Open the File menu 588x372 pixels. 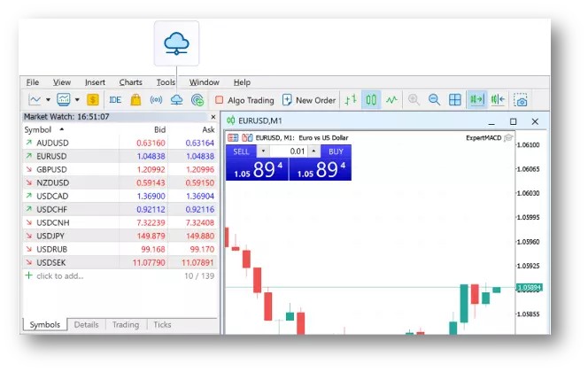point(33,82)
